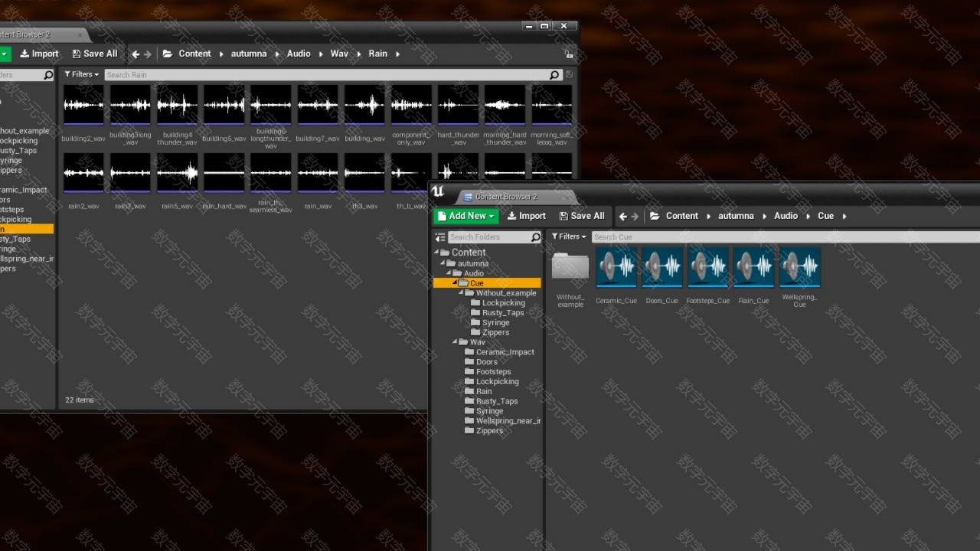
Task: Open the Filters dropdown in the Rain window
Action: pyautogui.click(x=82, y=74)
